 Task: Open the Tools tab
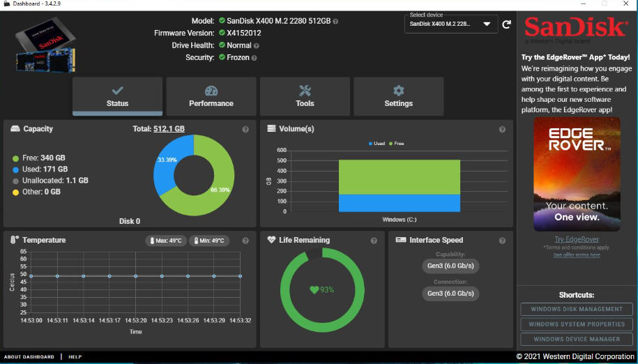click(305, 96)
